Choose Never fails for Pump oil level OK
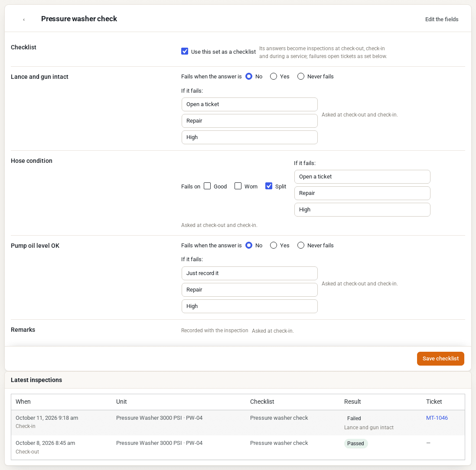Image resolution: width=476 pixels, height=470 pixels. [x=300, y=245]
